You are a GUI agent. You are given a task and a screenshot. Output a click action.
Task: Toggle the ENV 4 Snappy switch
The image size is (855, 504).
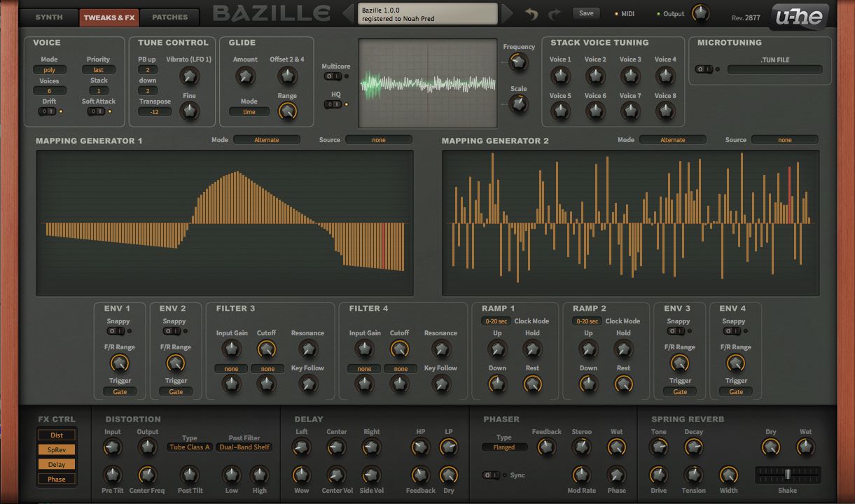[x=732, y=331]
